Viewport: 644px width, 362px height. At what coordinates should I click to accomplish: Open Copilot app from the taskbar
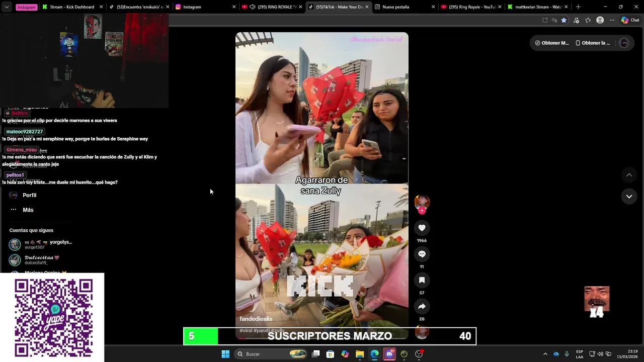[x=345, y=354]
